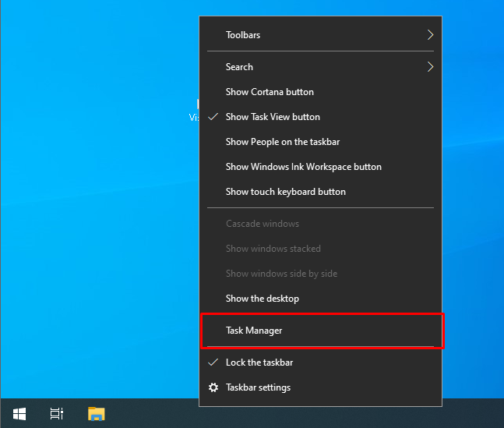The image size is (504, 428).
Task: Toggle Show Cortana button
Action: click(x=320, y=92)
